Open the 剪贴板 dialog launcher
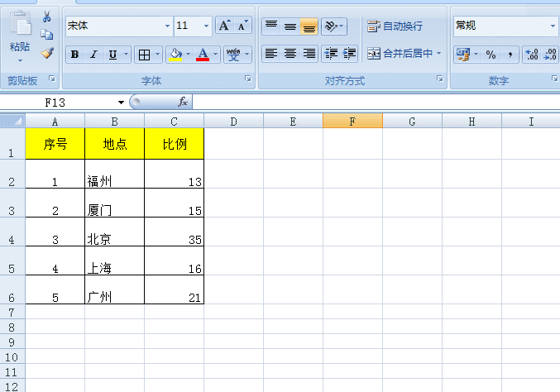 coord(52,79)
